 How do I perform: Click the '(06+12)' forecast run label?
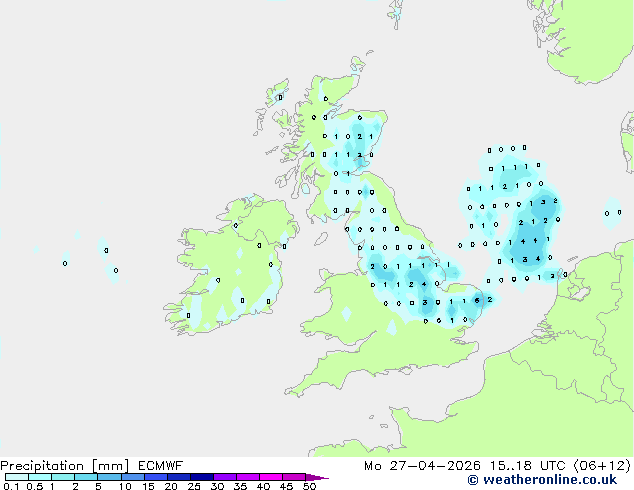(x=602, y=466)
